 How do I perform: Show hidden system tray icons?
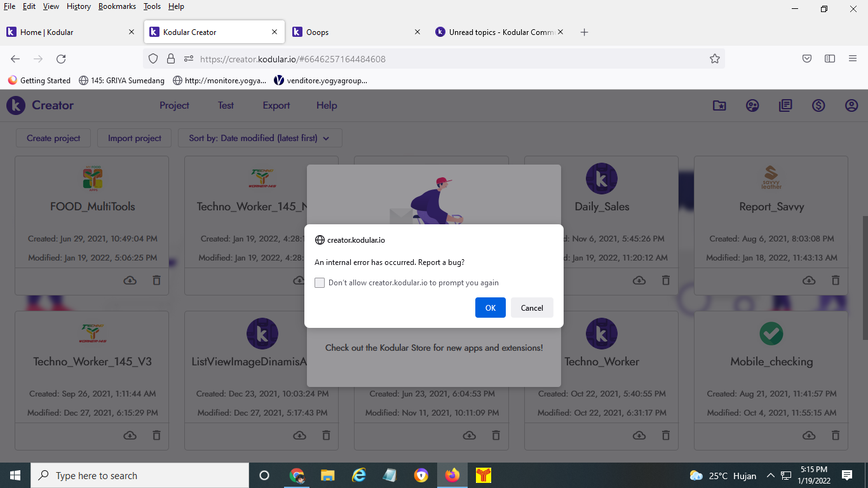click(771, 475)
